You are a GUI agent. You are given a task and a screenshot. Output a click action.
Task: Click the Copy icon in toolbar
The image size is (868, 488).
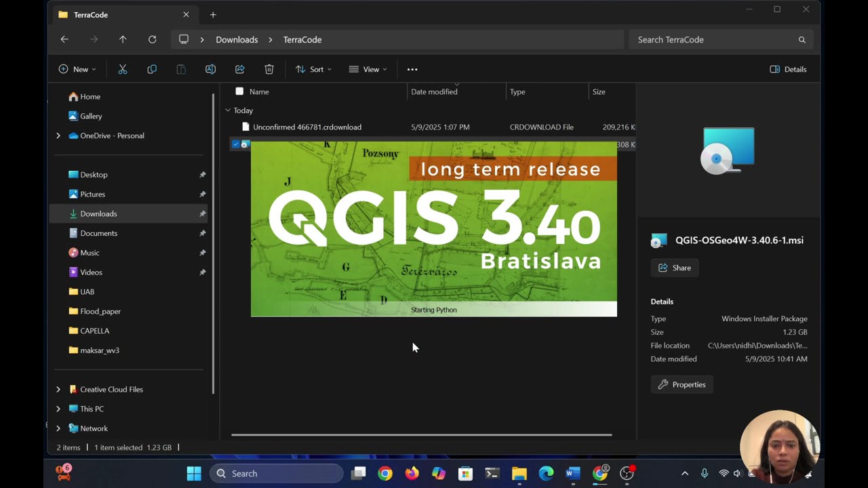[x=152, y=69]
